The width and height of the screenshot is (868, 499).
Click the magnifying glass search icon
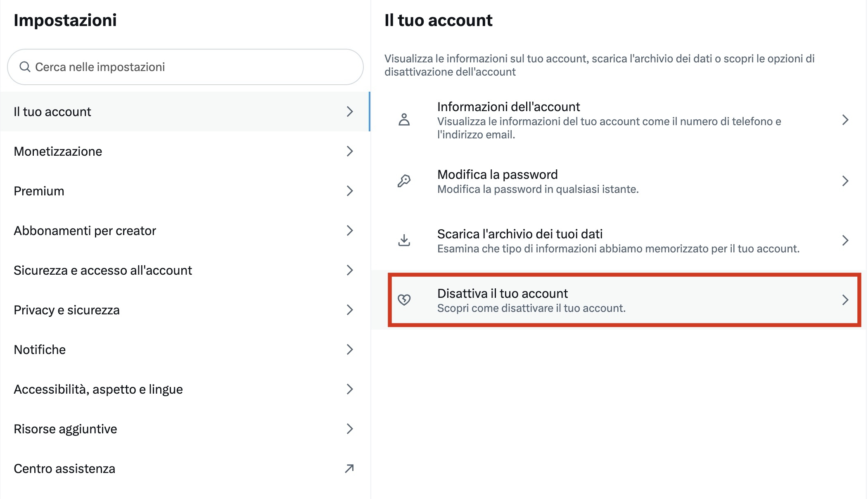coord(25,67)
